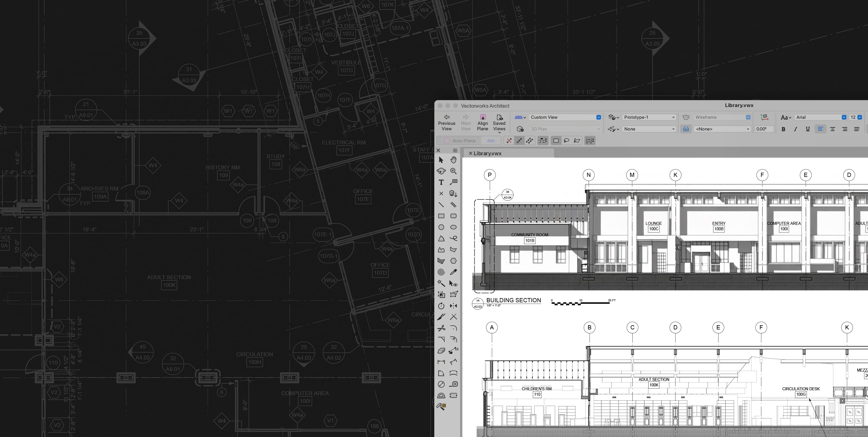Click the Library.vwx document tab
This screenshot has height=437, width=868.
[487, 153]
